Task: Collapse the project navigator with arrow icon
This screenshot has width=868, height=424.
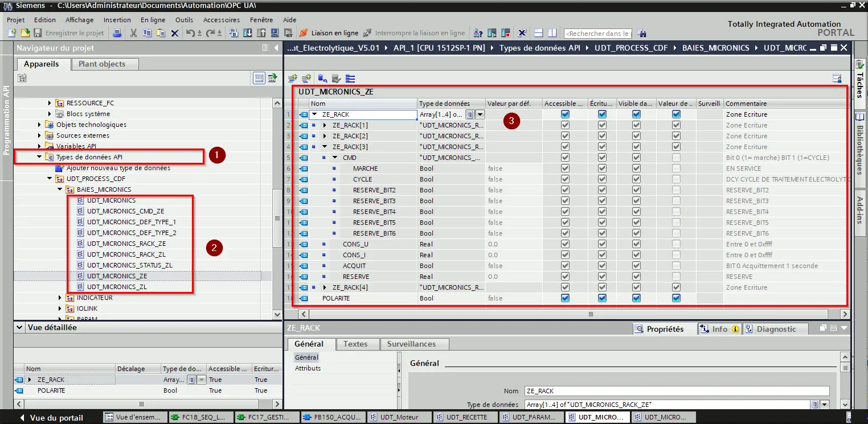Action: 275,48
